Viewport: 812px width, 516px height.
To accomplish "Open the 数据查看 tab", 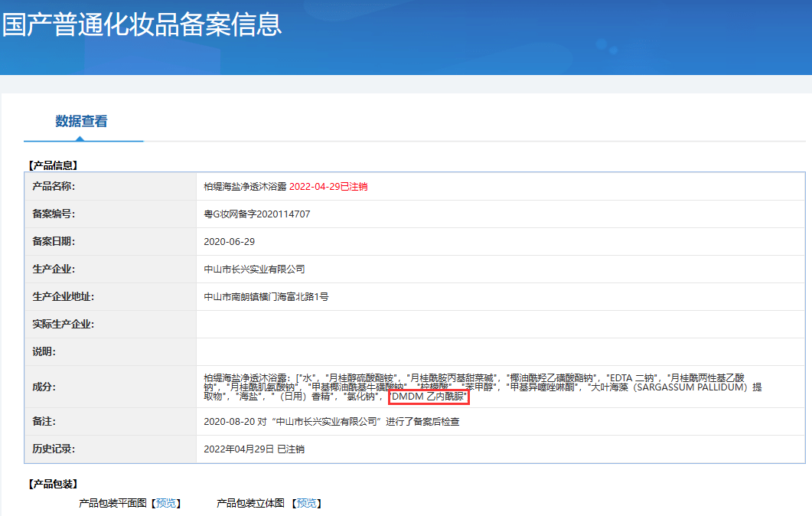I will pos(81,121).
